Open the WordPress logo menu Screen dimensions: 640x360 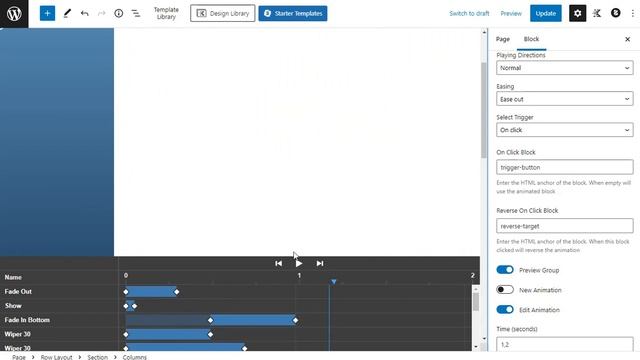(x=14, y=13)
